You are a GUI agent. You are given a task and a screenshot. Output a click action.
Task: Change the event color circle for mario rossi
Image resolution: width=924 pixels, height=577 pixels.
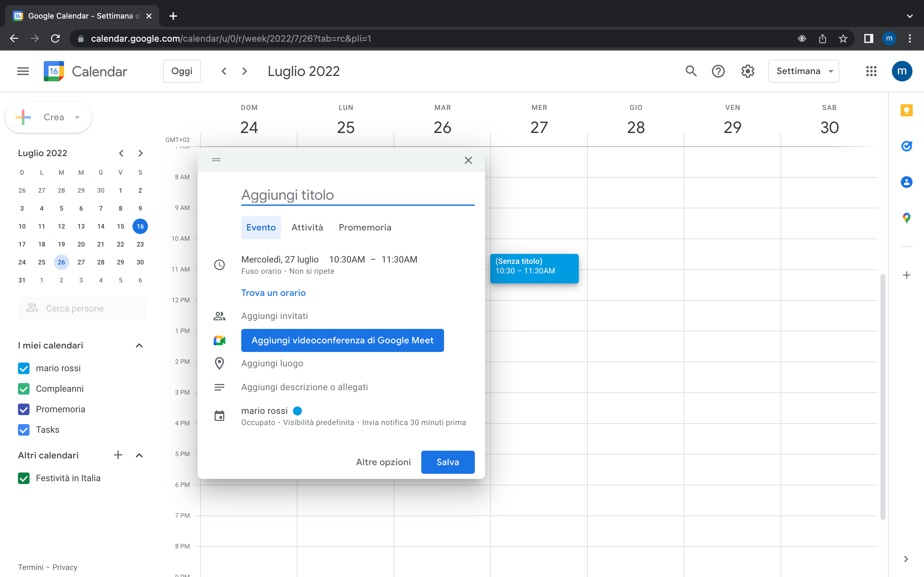coord(297,411)
